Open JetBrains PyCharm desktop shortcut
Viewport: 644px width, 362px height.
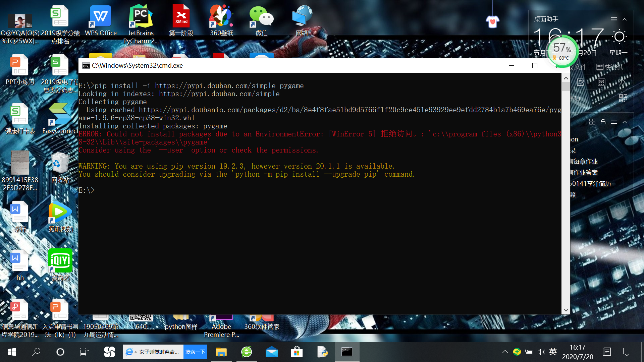pyautogui.click(x=141, y=24)
